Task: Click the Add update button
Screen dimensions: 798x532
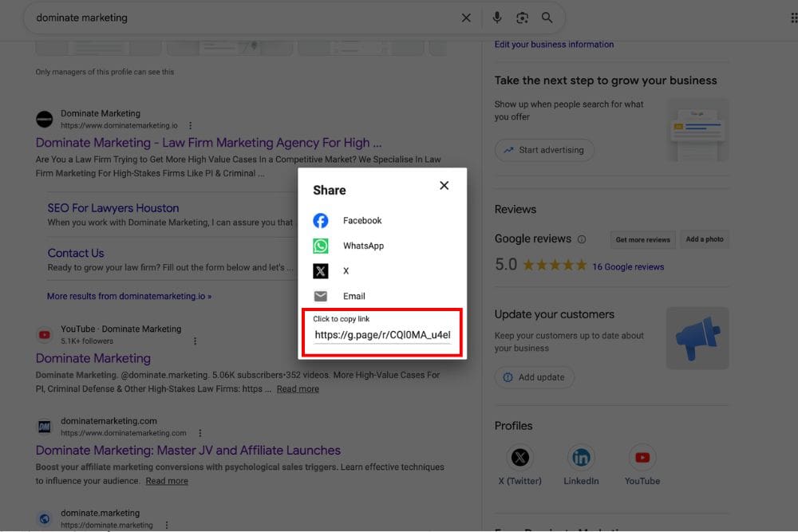Action: pyautogui.click(x=535, y=377)
